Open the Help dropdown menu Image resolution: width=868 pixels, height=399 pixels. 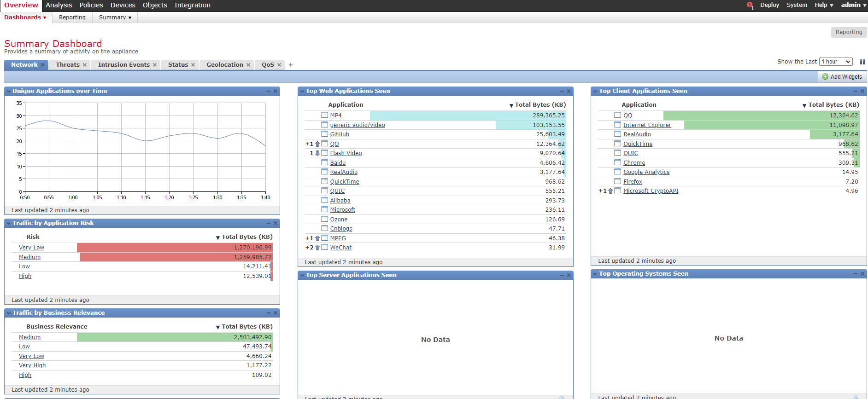(824, 5)
